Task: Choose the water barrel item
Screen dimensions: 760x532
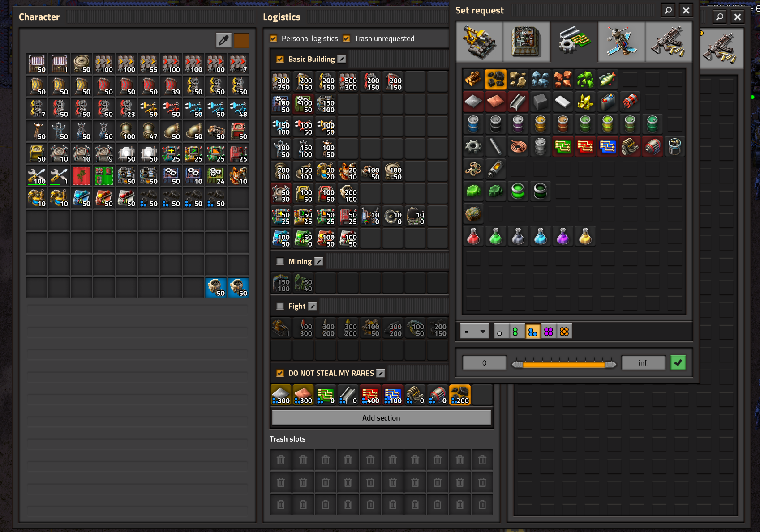Action: tap(473, 124)
